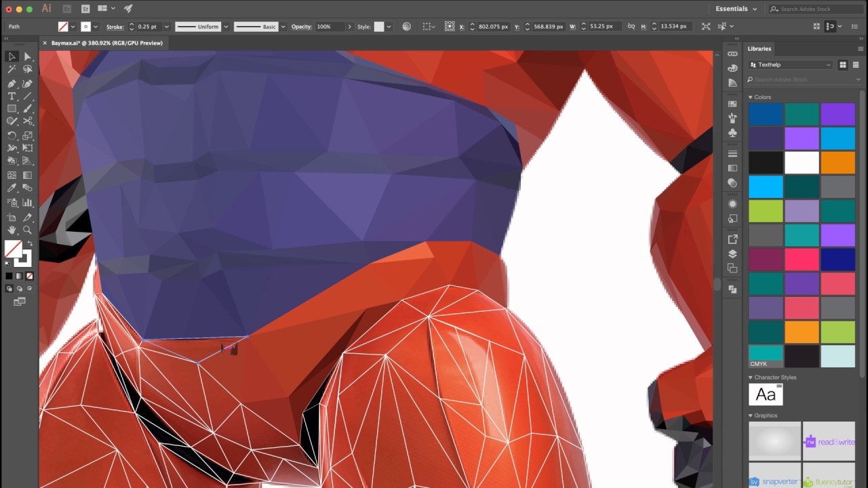Pick the Eyedropper tool
Screen dimensions: 868x488
click(12, 187)
